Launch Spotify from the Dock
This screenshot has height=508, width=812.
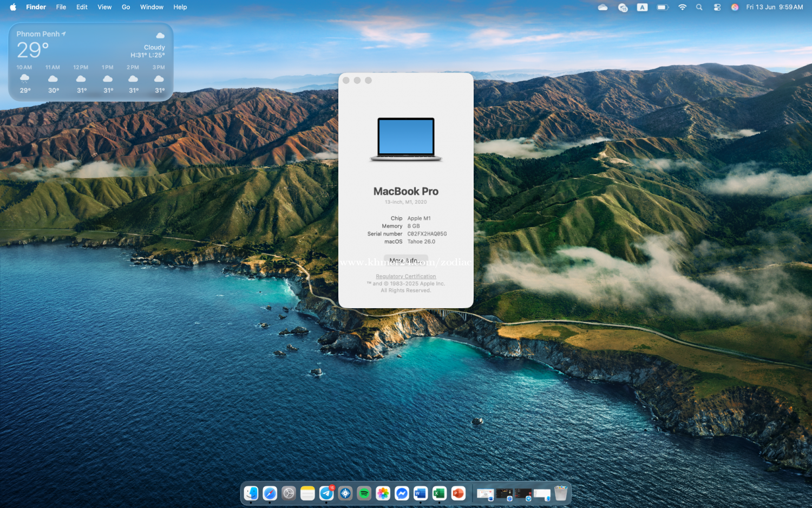(x=364, y=493)
